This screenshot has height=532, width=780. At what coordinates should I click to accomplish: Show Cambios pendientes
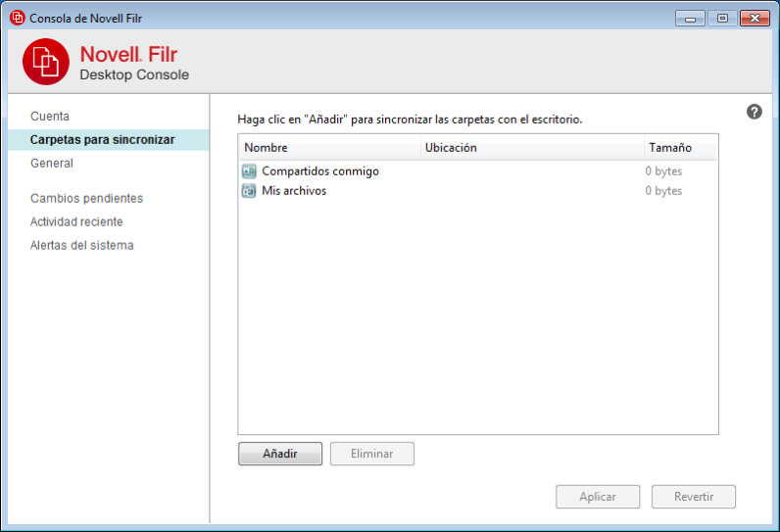coord(86,199)
